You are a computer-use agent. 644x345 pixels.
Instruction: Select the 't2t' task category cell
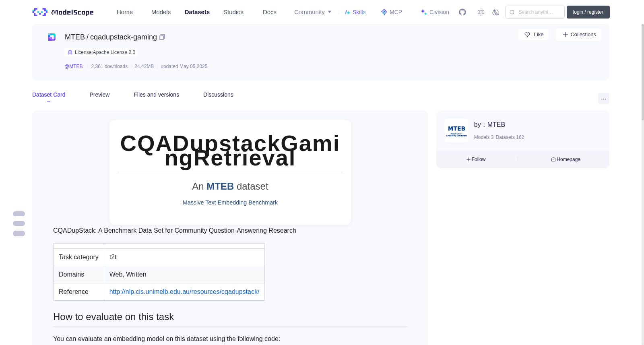(184, 257)
